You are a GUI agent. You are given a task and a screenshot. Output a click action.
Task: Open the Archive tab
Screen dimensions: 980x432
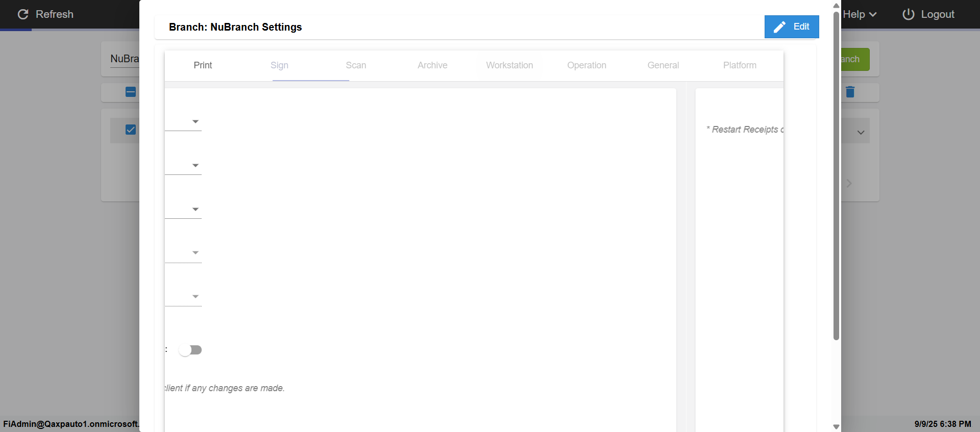coord(432,65)
